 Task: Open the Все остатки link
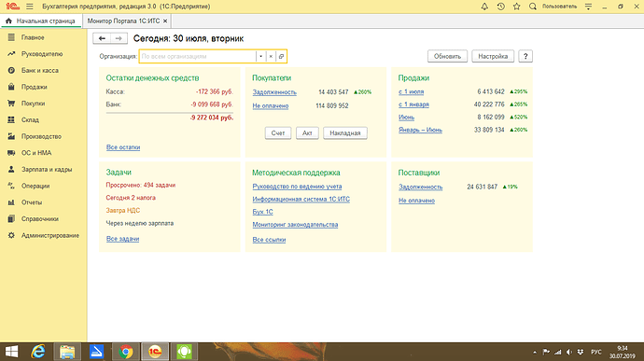point(123,147)
